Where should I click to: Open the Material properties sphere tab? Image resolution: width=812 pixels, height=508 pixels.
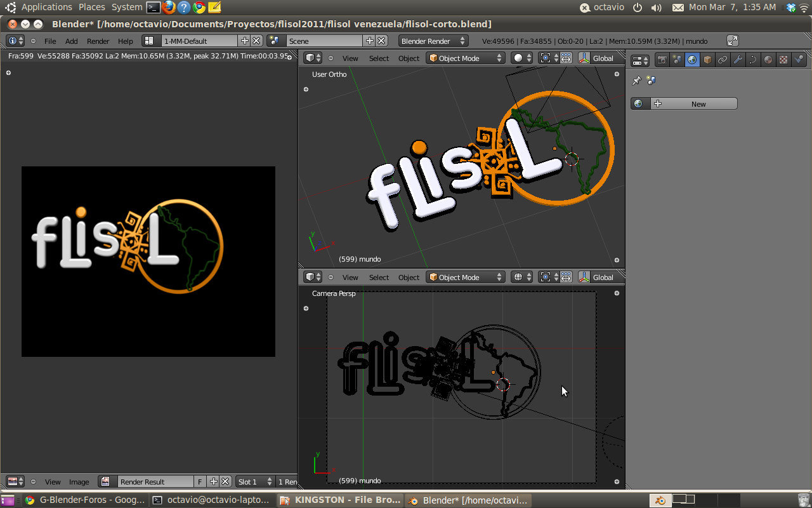tap(768, 60)
